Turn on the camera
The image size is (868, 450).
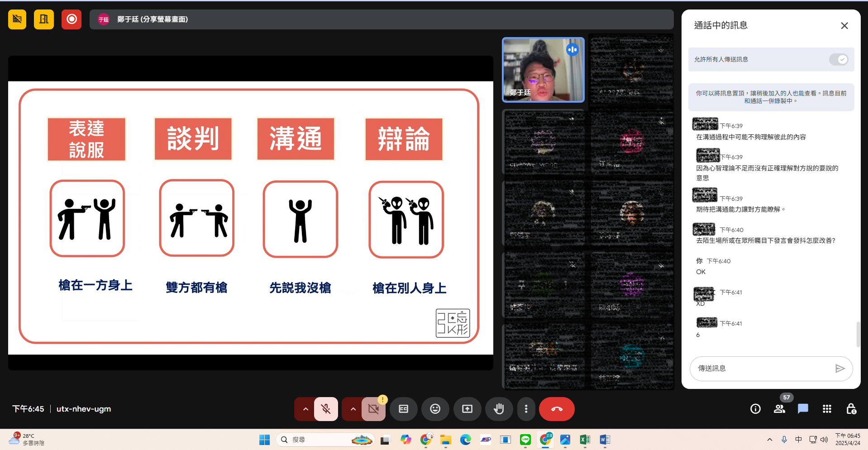373,409
